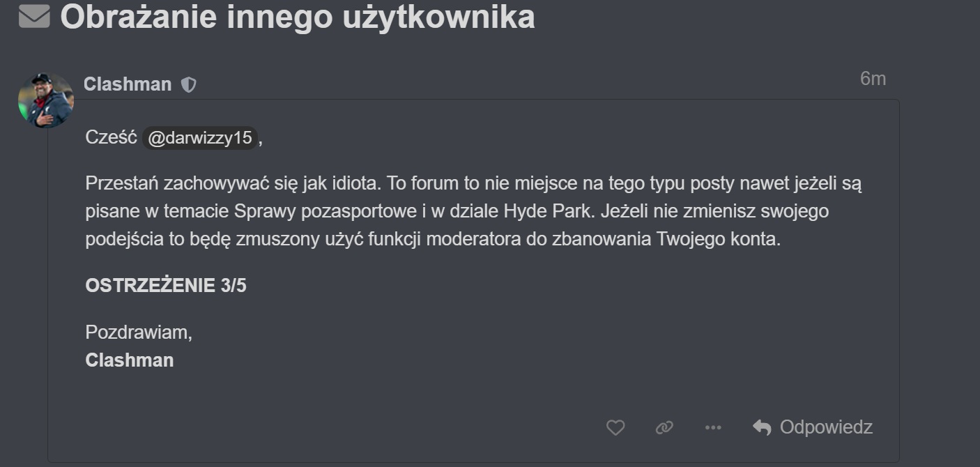Image resolution: width=980 pixels, height=467 pixels.
Task: Open Clashman's avatar picture
Action: [45, 100]
